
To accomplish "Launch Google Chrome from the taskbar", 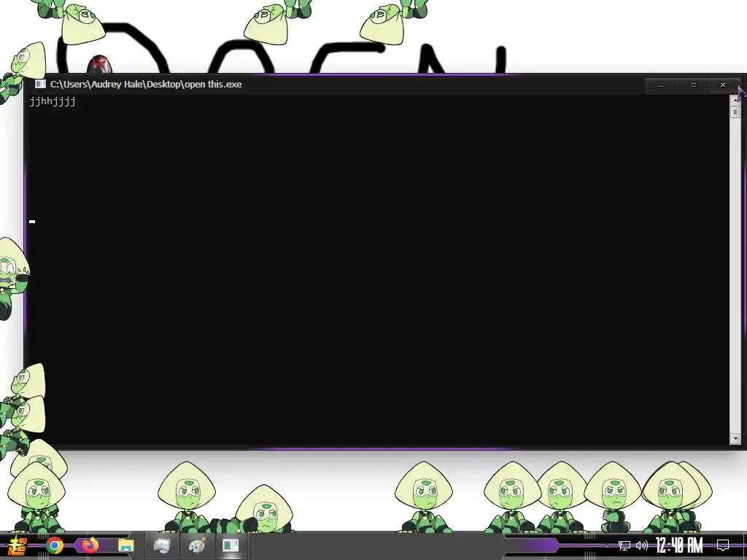I will [x=54, y=545].
